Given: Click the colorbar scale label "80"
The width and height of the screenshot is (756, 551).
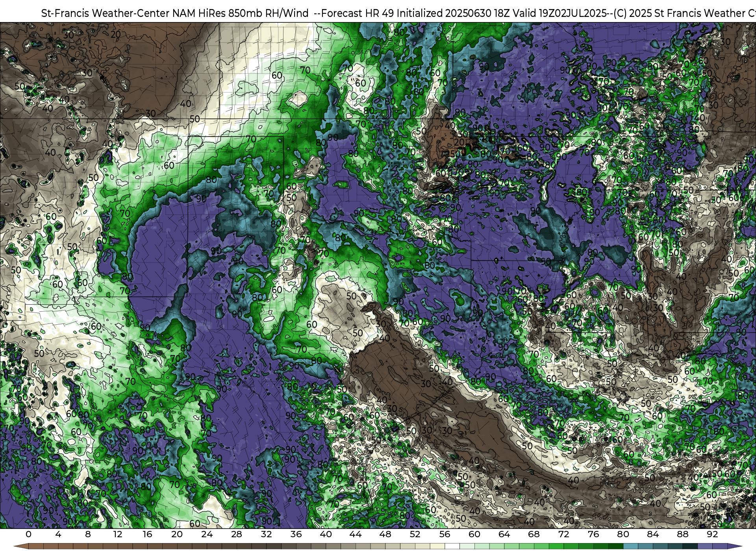Looking at the screenshot, I should [623, 534].
